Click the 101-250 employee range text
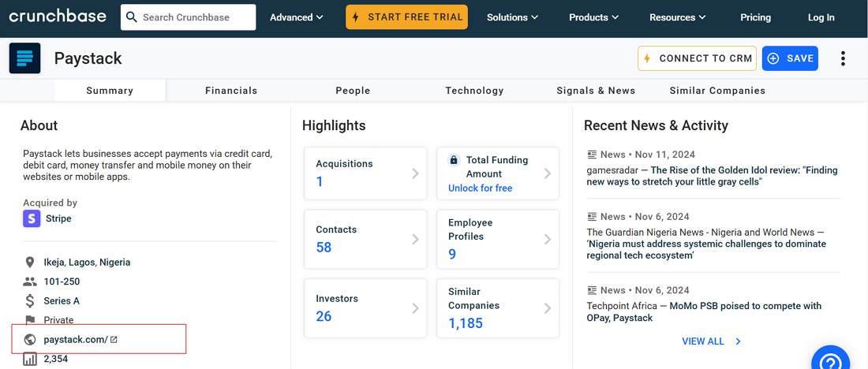The height and width of the screenshot is (369, 868). pos(62,281)
